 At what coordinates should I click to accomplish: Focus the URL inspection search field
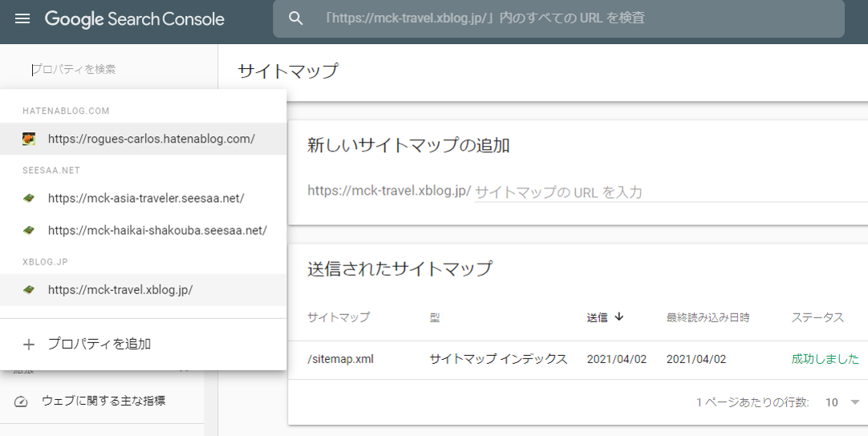[558, 18]
